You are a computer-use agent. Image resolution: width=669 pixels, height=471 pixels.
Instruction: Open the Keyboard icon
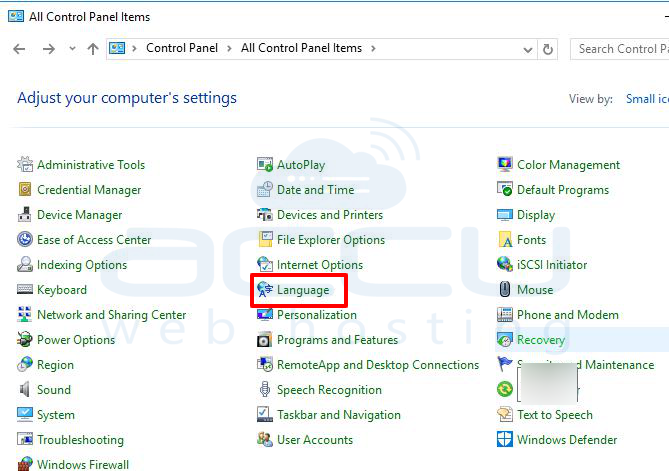[x=25, y=289]
